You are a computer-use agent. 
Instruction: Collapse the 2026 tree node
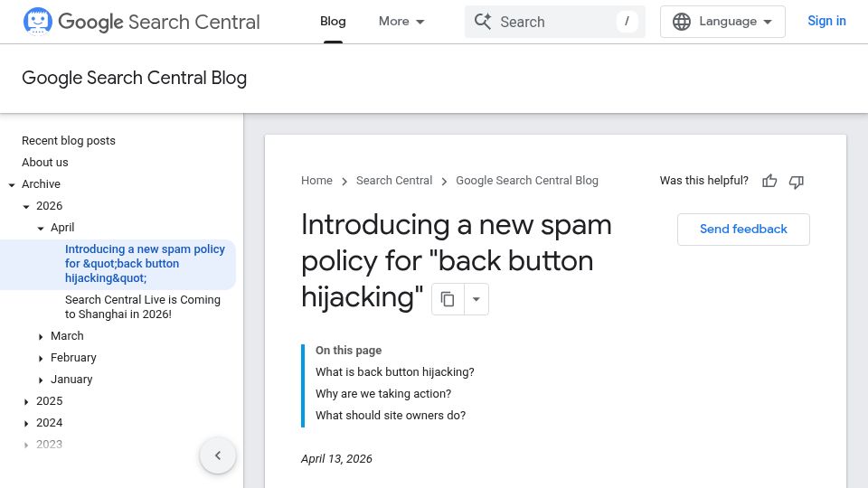click(x=26, y=206)
